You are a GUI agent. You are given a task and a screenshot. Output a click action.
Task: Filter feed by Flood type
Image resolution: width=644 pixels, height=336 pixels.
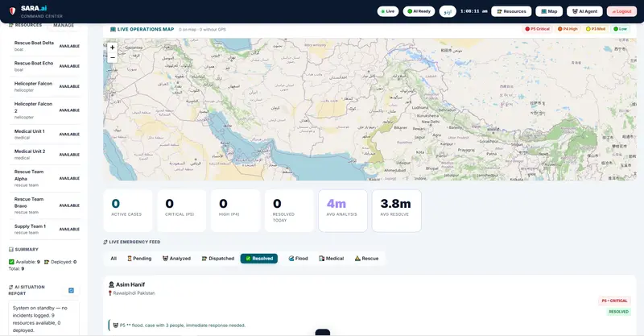coord(298,259)
